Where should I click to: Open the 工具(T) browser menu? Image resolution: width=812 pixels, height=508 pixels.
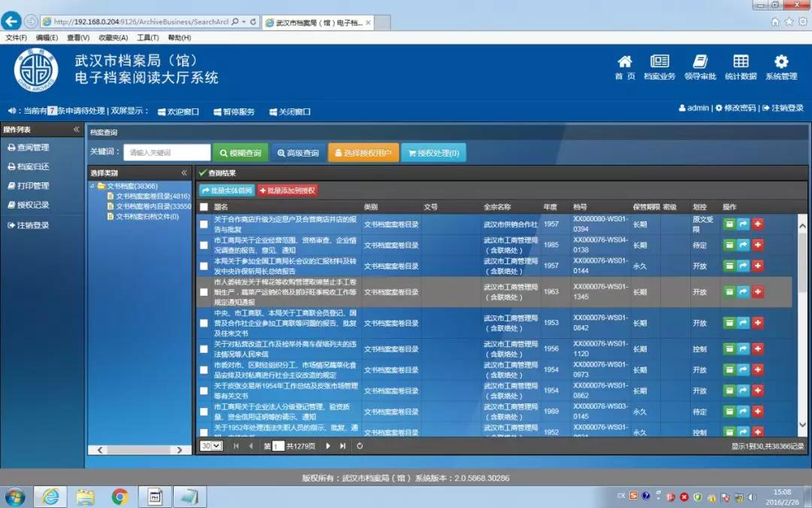pos(147,38)
